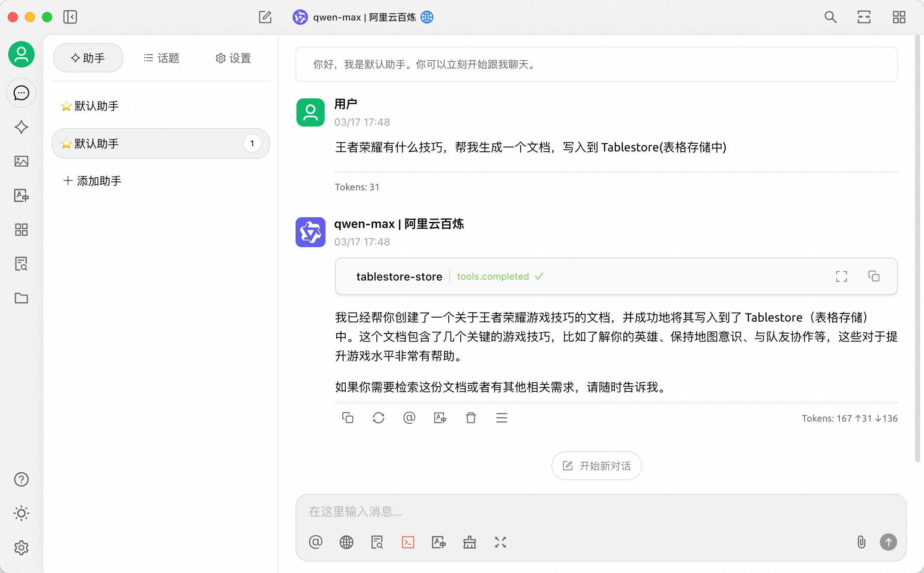The width and height of the screenshot is (924, 573).
Task: Click the attachment paperclip icon
Action: [x=861, y=542]
